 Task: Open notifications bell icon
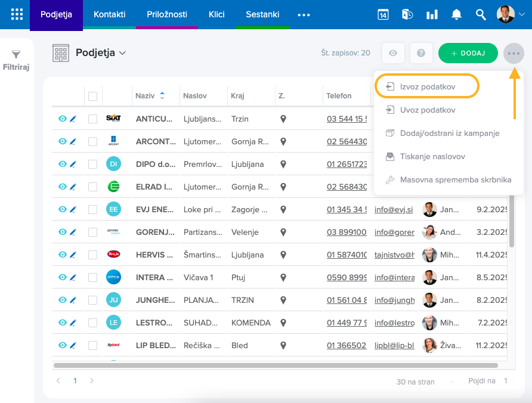pyautogui.click(x=456, y=14)
